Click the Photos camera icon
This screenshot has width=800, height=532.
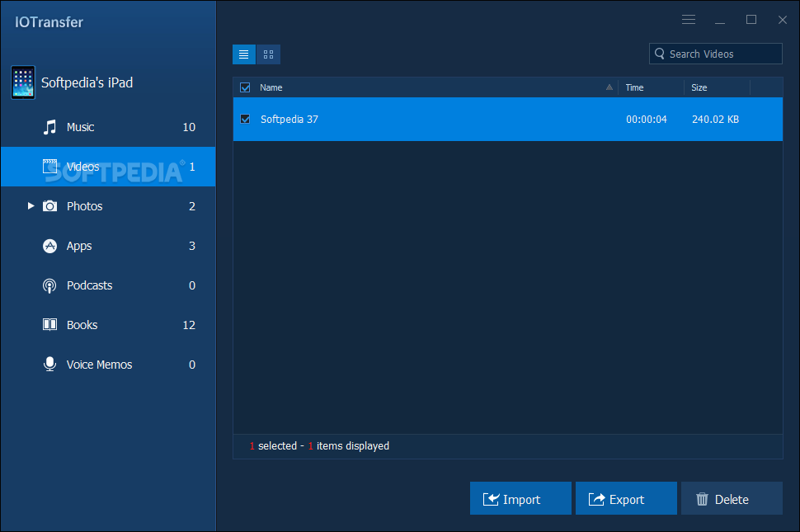pos(49,206)
